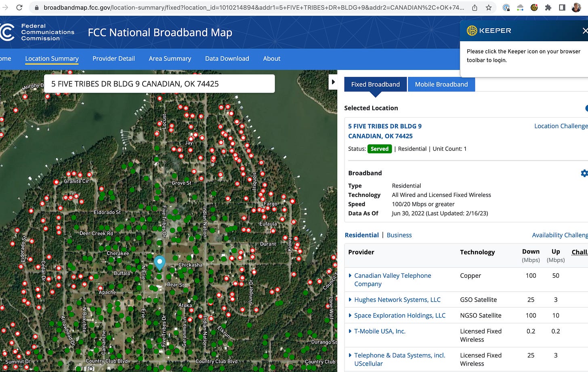Click the Technology column header
Viewport: 588px width, 372px height.
point(477,252)
